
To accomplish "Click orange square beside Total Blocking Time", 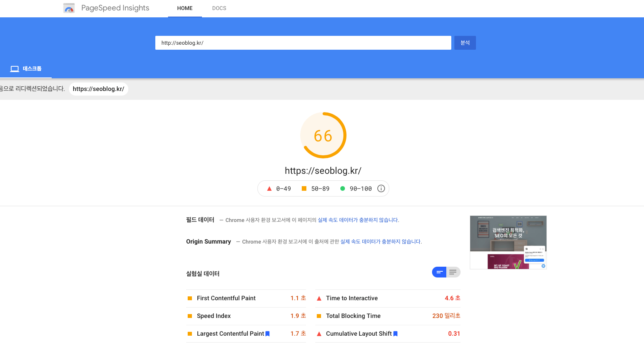I will [319, 316].
